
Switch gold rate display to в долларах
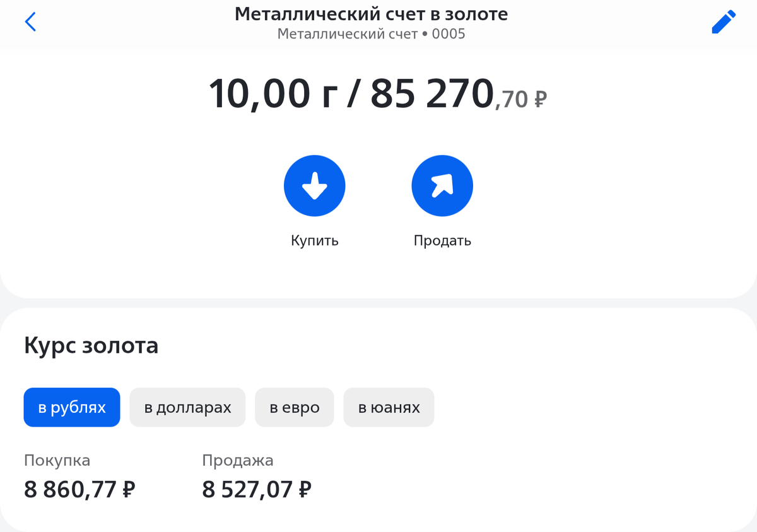click(187, 407)
